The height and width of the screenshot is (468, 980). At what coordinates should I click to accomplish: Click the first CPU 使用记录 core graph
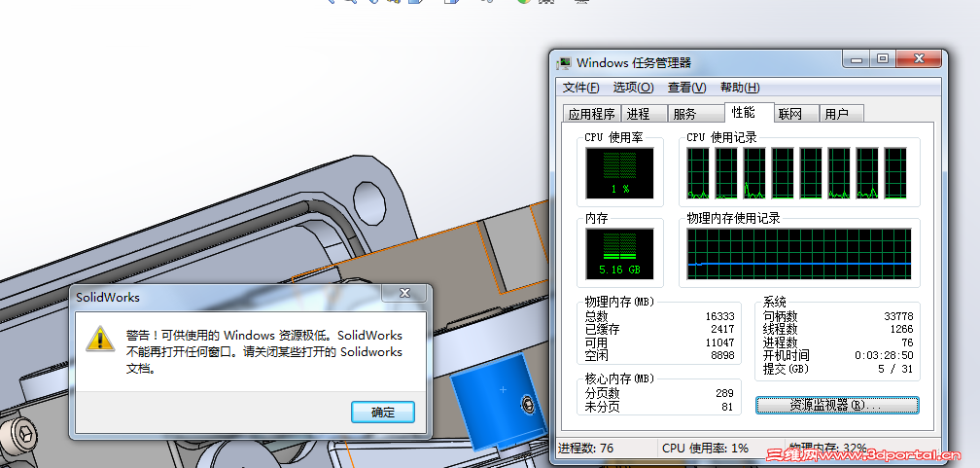(698, 173)
